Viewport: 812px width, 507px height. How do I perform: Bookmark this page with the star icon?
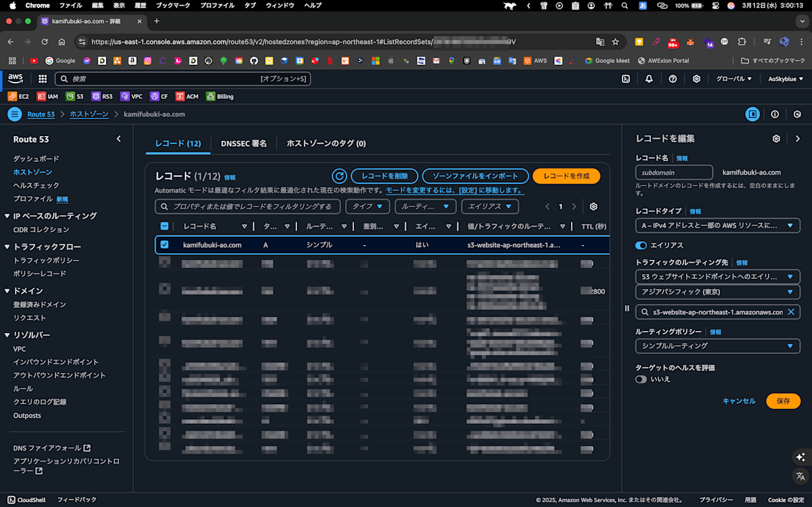(615, 41)
